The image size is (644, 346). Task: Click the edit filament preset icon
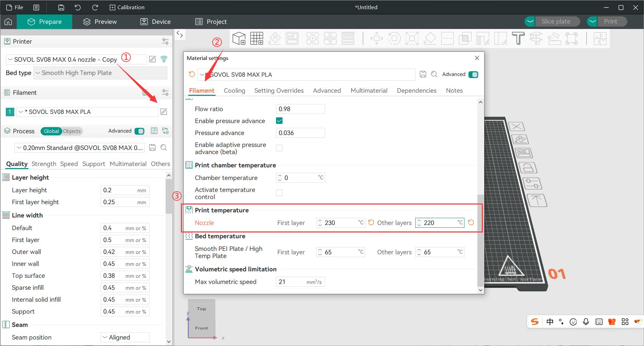click(164, 112)
